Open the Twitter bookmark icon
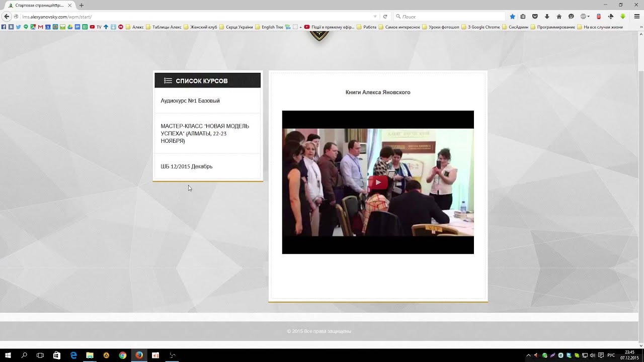This screenshot has width=644, height=362. pos(19,27)
